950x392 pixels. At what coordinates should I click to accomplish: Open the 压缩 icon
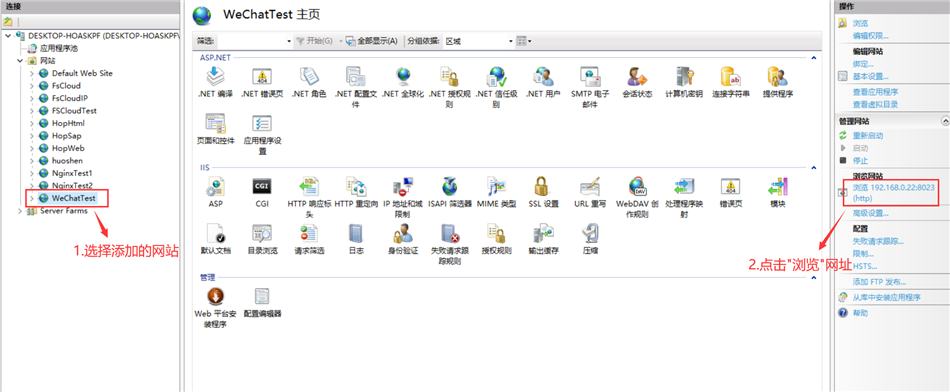tap(590, 233)
